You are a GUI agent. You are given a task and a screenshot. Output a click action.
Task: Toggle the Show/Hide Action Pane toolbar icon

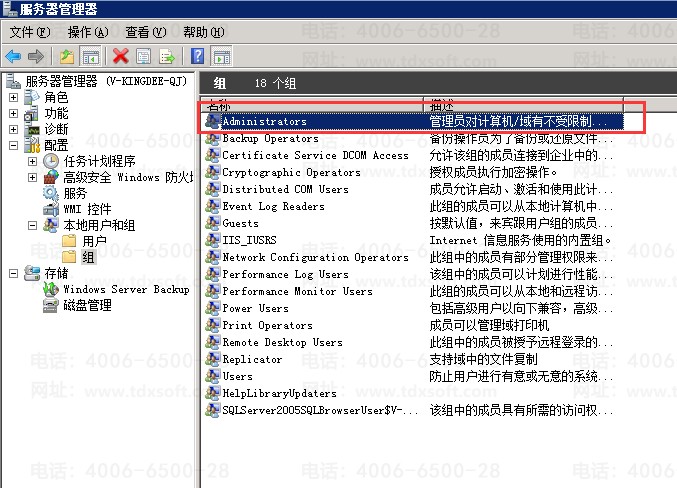pyautogui.click(x=222, y=56)
